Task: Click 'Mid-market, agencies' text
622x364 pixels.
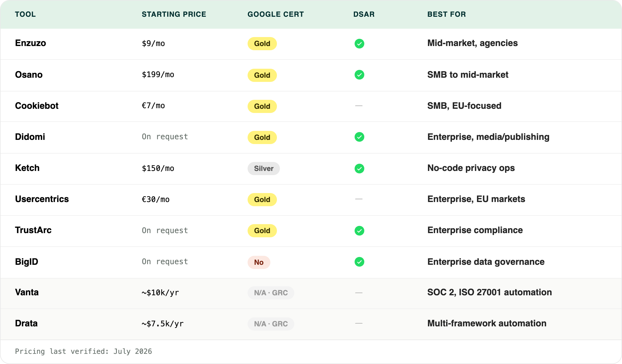Action: [472, 43]
